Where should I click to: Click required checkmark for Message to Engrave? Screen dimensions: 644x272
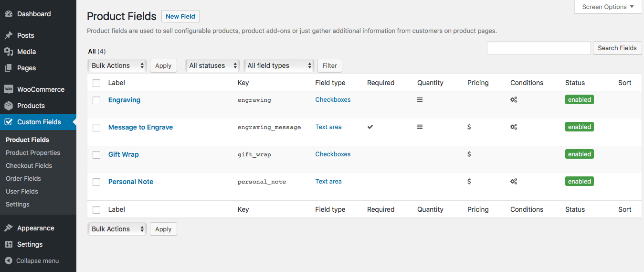point(370,127)
